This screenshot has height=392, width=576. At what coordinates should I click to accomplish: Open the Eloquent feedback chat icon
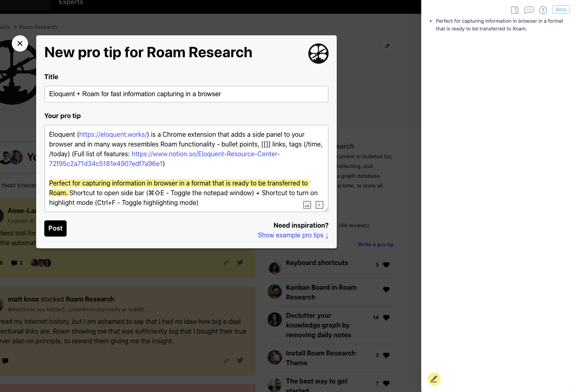529,10
